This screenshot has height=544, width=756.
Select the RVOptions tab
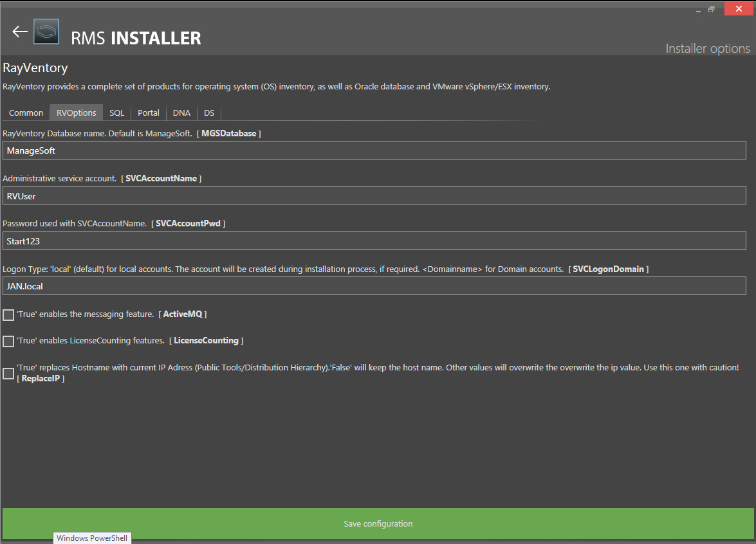pos(76,113)
